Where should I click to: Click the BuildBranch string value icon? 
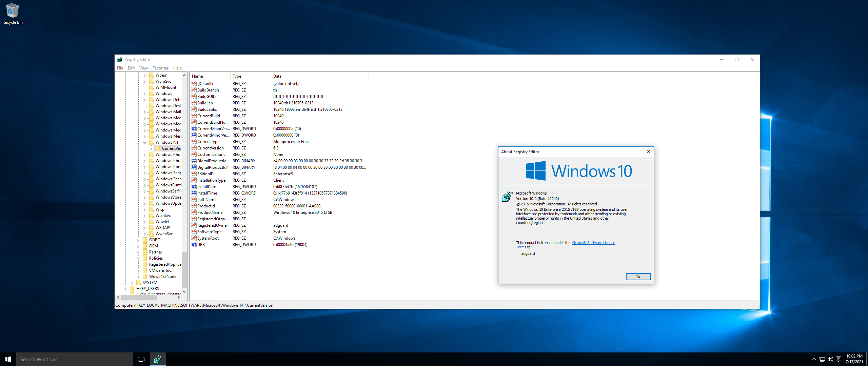[x=194, y=90]
